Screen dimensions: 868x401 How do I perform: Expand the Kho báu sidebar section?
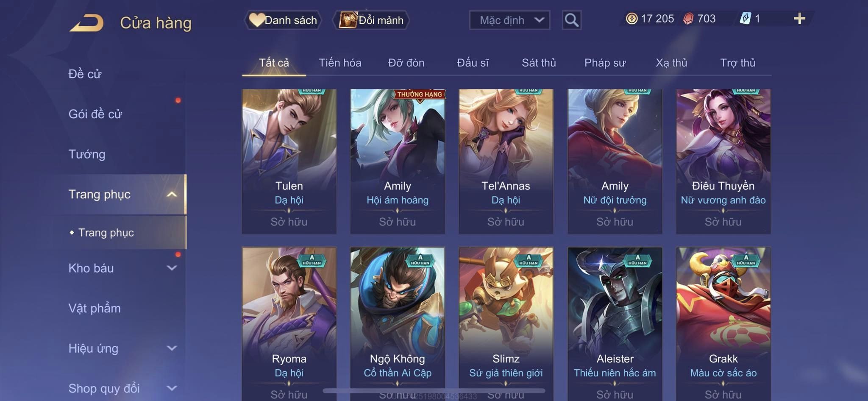[172, 268]
